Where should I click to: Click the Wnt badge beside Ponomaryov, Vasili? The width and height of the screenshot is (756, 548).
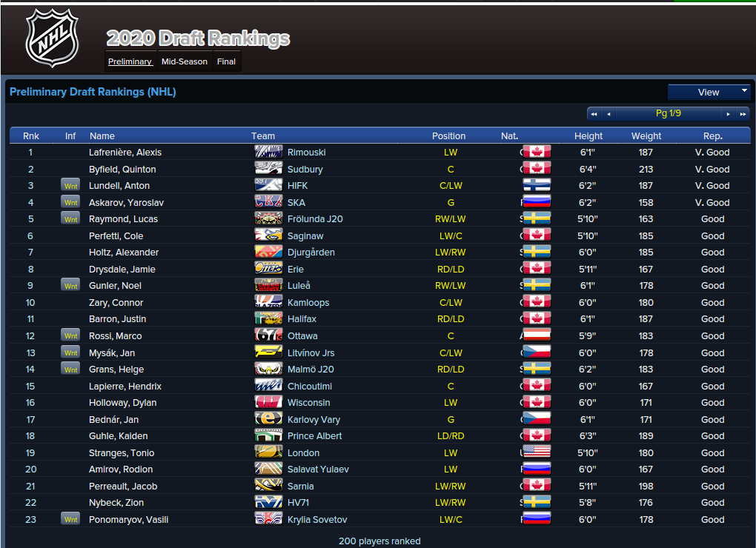point(70,519)
